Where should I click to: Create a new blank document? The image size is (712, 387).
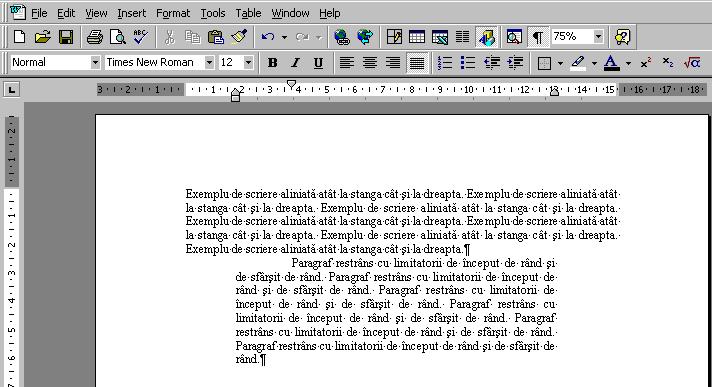point(19,37)
